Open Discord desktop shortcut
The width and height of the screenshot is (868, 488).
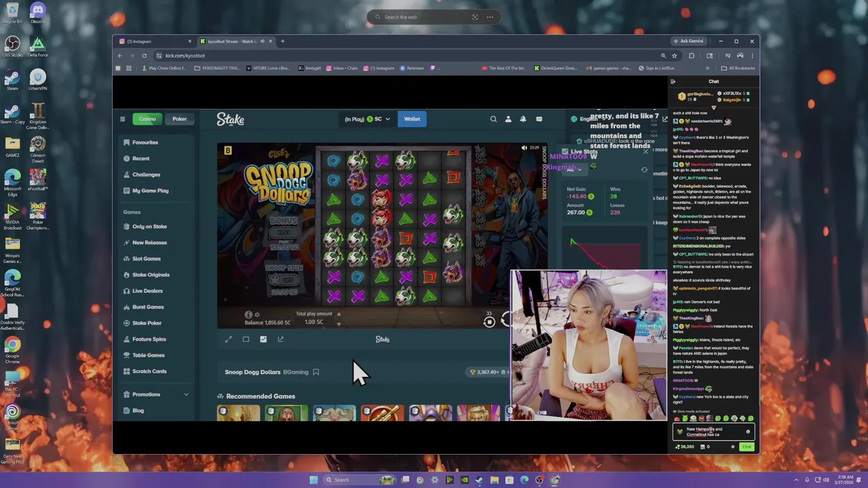(37, 12)
